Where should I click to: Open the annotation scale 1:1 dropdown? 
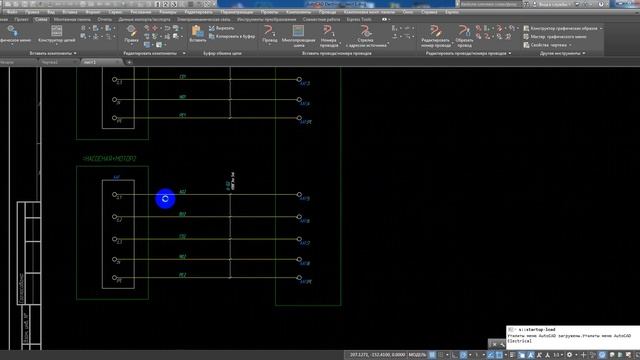click(558, 355)
